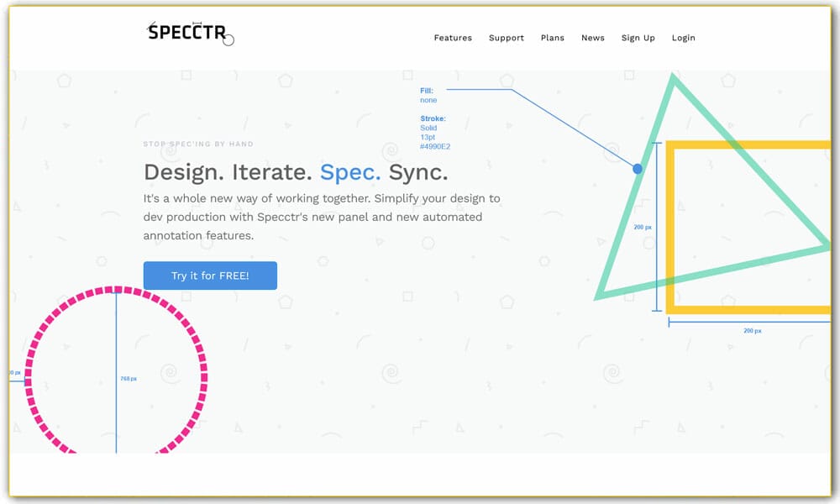Click the Sign Up link

(638, 38)
